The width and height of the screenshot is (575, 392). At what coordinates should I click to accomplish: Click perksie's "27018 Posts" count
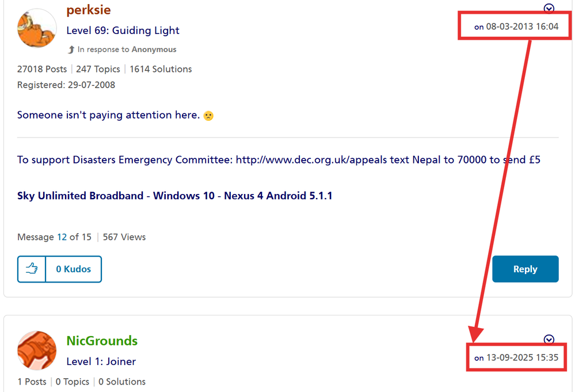pyautogui.click(x=42, y=69)
